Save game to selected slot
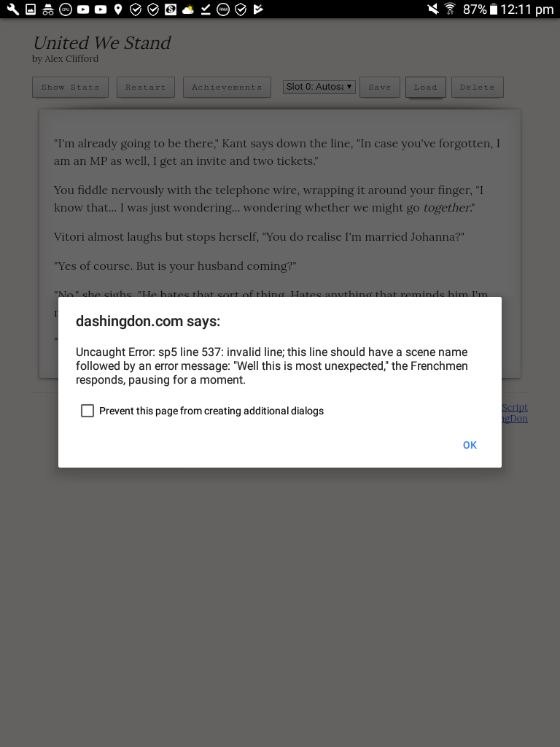This screenshot has width=560, height=747. pyautogui.click(x=379, y=88)
